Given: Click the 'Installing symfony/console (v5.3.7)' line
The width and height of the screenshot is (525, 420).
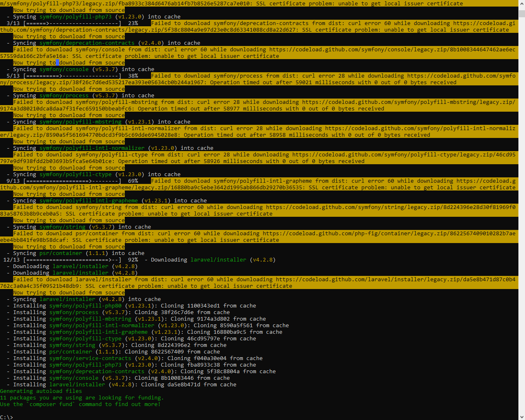Looking at the screenshot, I should click(118, 378).
